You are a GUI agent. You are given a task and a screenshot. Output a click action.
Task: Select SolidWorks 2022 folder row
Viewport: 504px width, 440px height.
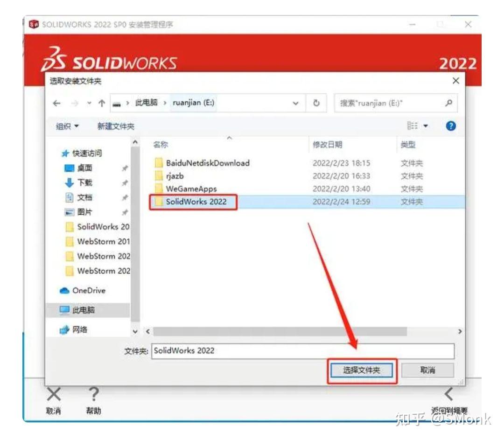[x=307, y=202]
